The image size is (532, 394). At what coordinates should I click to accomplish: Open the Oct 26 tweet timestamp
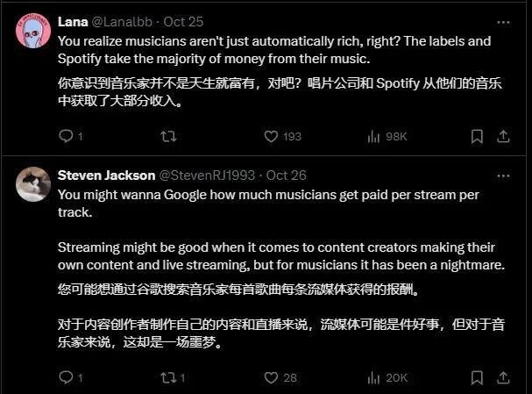tap(287, 175)
